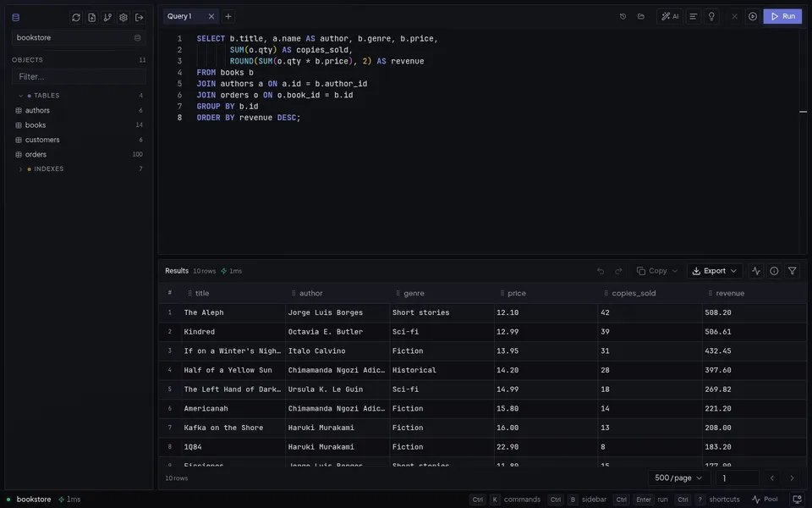The height and width of the screenshot is (508, 812).
Task: Click the results undo icon
Action: click(601, 271)
